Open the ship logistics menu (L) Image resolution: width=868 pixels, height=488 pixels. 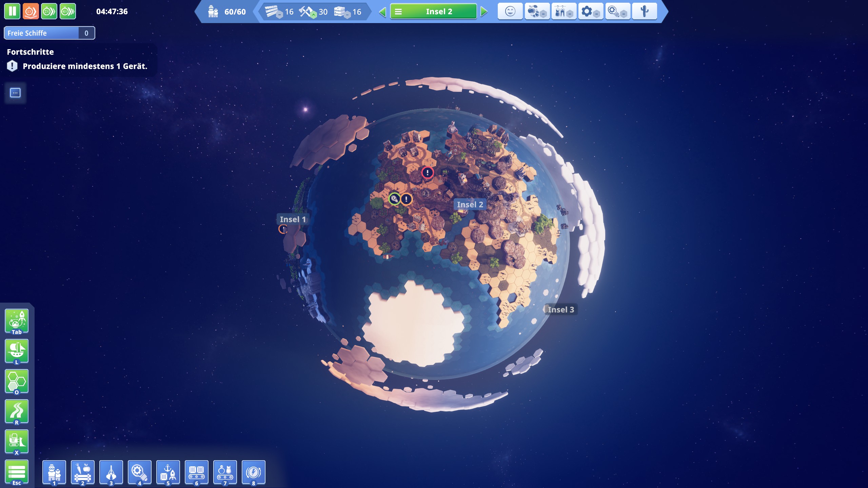[x=17, y=352]
